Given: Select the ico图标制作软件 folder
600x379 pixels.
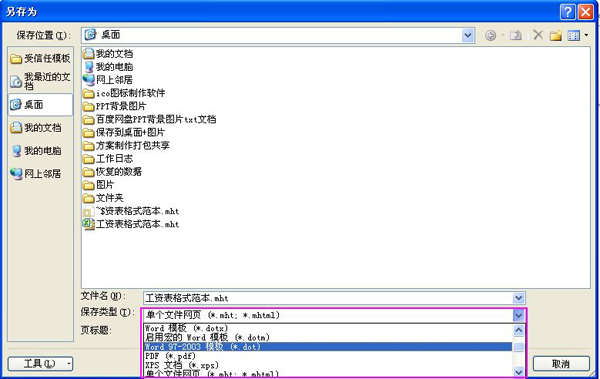Looking at the screenshot, I should [124, 93].
